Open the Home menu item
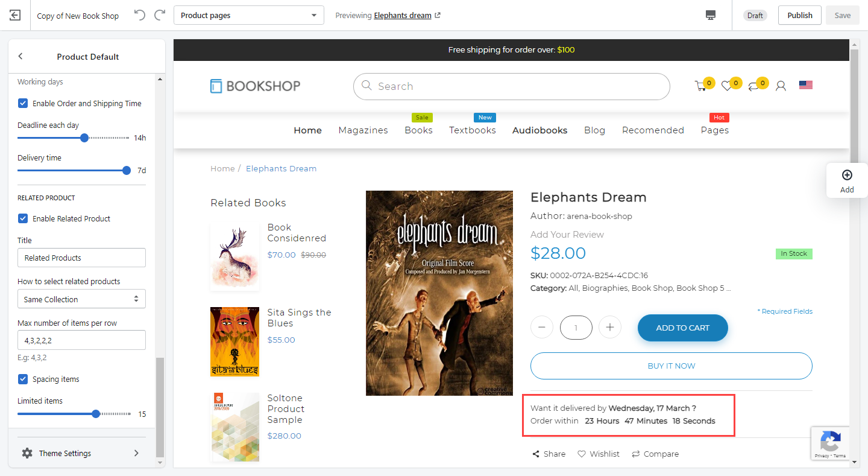The height and width of the screenshot is (476, 868). click(307, 130)
